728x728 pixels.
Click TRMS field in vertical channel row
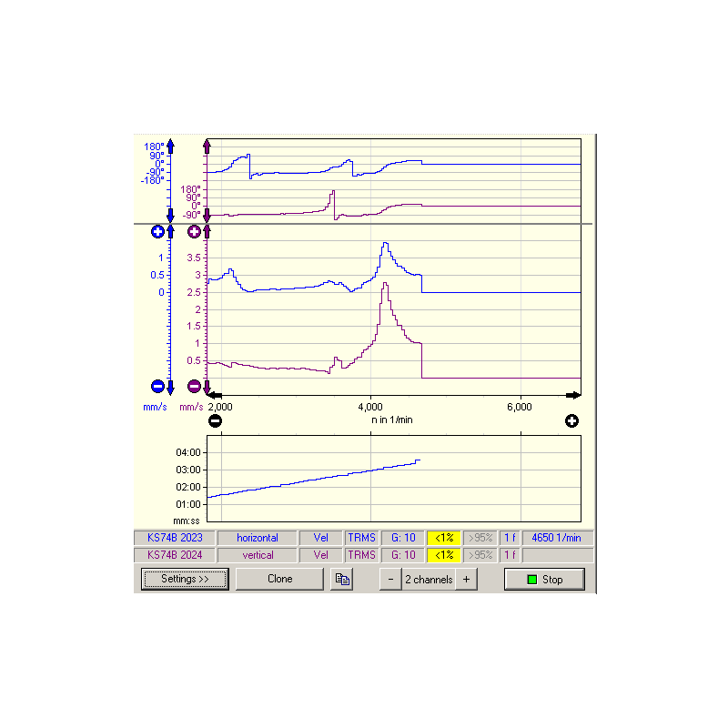tap(361, 555)
